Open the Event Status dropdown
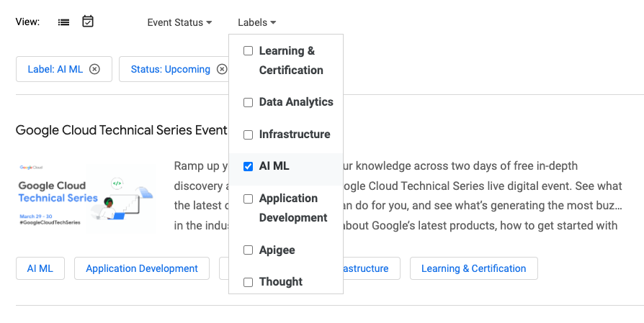 179,22
